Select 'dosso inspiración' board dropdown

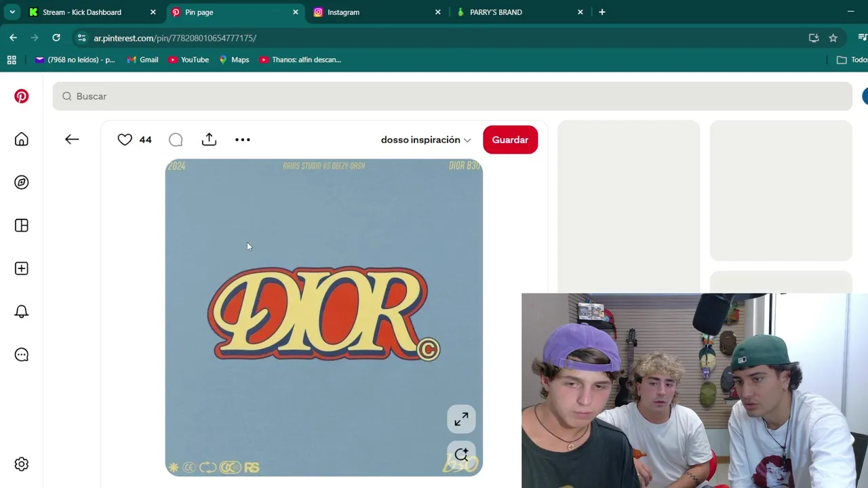click(x=426, y=140)
